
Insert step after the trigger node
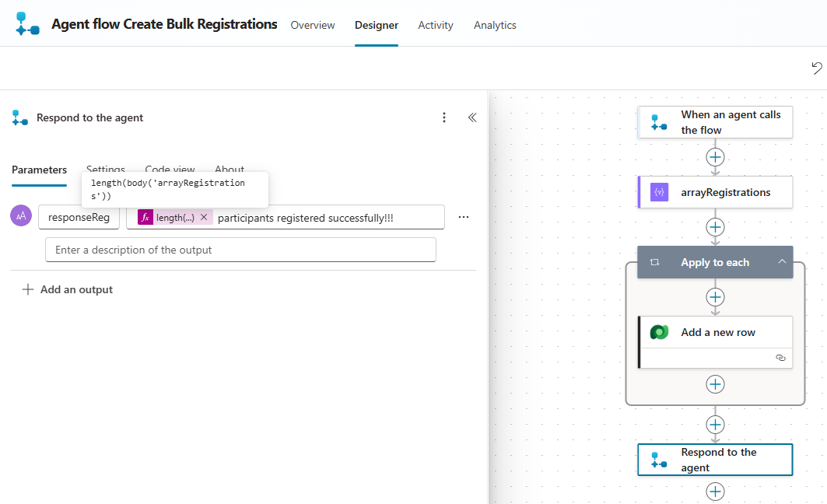coord(715,157)
